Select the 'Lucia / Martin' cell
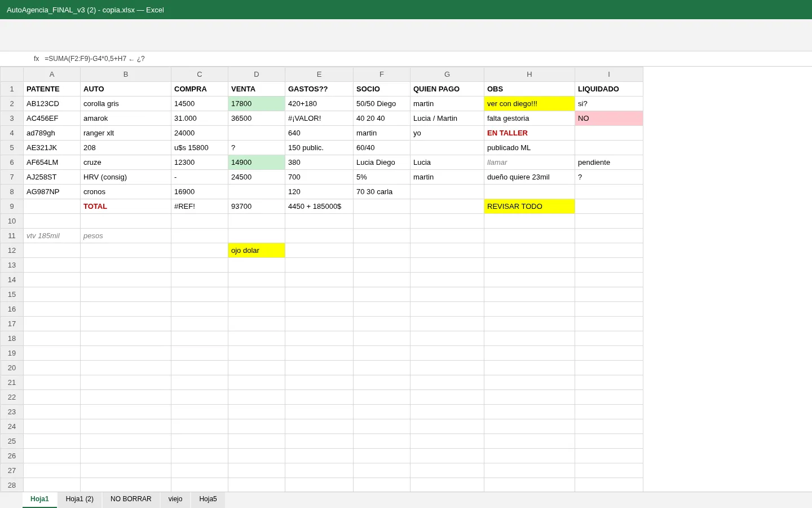Screen dimensions: 812x508 tap(447, 119)
